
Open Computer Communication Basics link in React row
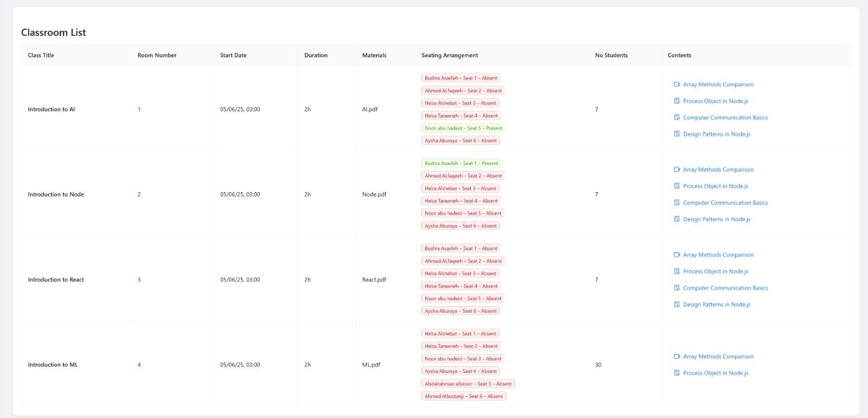click(x=725, y=288)
